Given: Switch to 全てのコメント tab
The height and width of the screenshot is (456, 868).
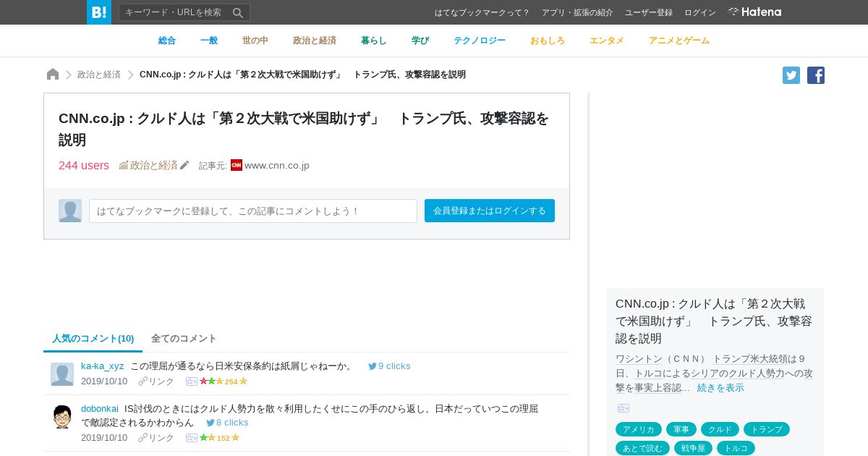Looking at the screenshot, I should pyautogui.click(x=184, y=338).
